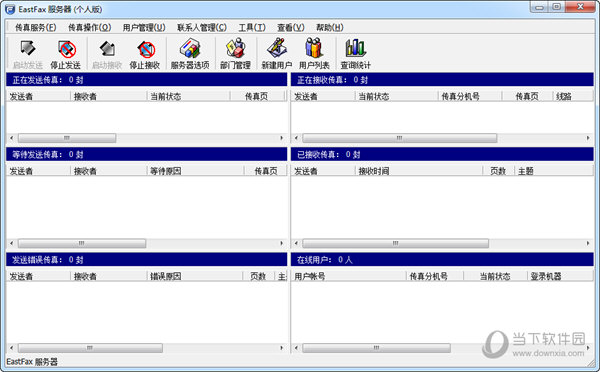Image resolution: width=600 pixels, height=372 pixels.
Task: Sort 等待发送传真 list by 传真页 column
Action: pyautogui.click(x=265, y=171)
